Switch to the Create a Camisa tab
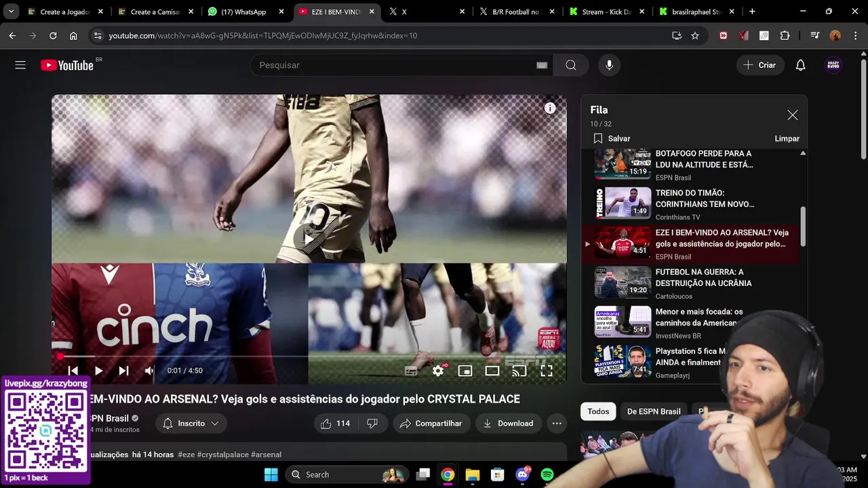868x488 pixels. [155, 12]
